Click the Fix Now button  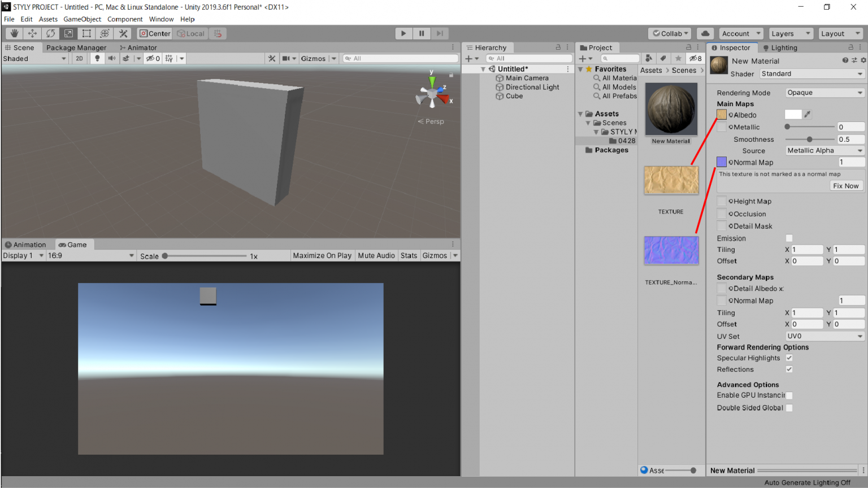tap(845, 186)
